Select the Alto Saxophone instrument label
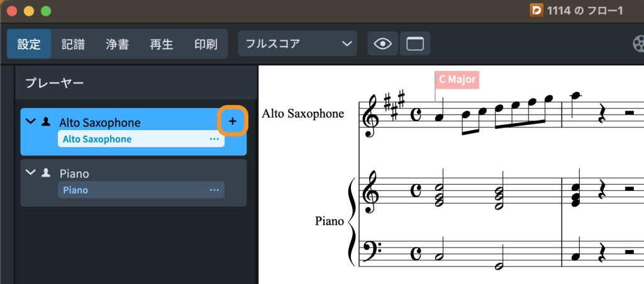The width and height of the screenshot is (644, 284). point(97,139)
